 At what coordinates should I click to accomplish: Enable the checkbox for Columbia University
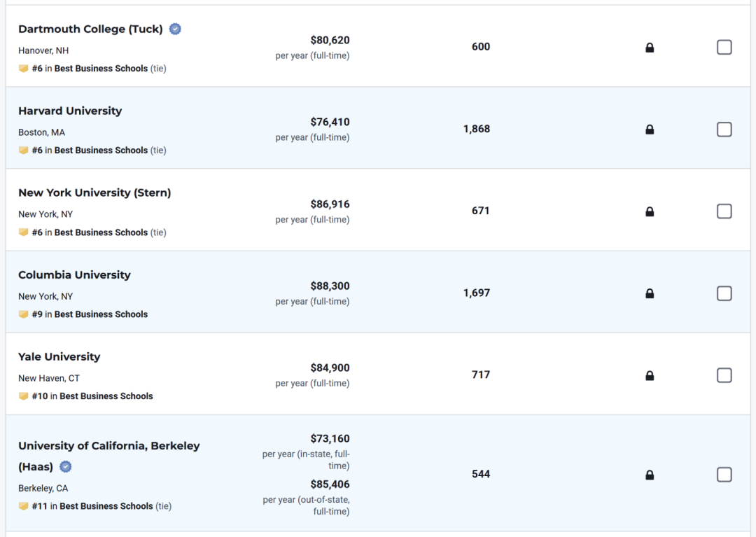point(724,293)
